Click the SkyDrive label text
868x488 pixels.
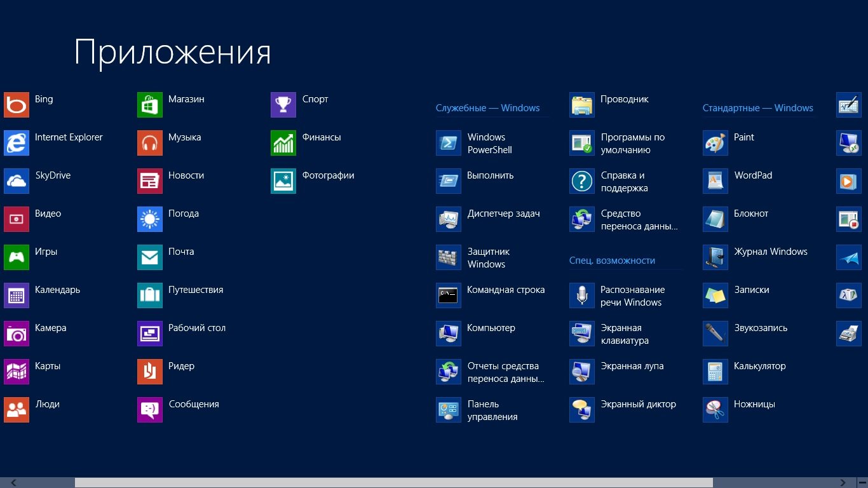click(x=53, y=175)
